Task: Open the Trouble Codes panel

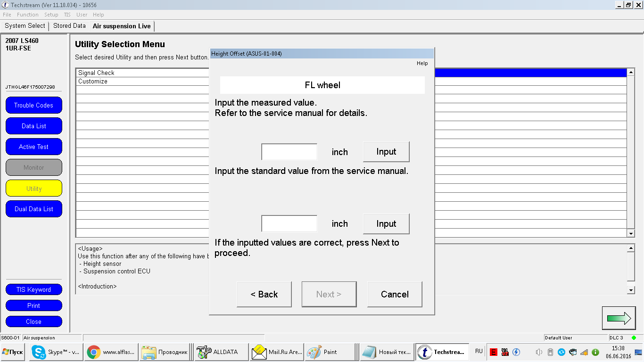Action: click(34, 106)
